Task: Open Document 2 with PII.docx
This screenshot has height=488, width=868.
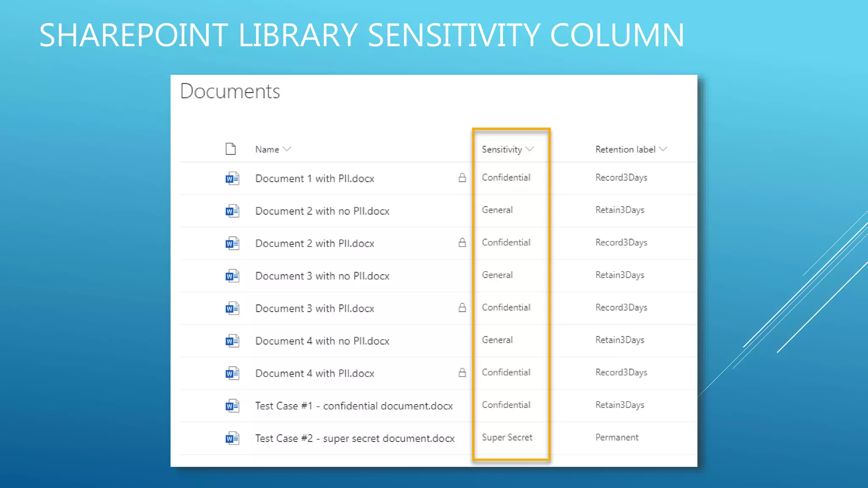Action: 314,244
